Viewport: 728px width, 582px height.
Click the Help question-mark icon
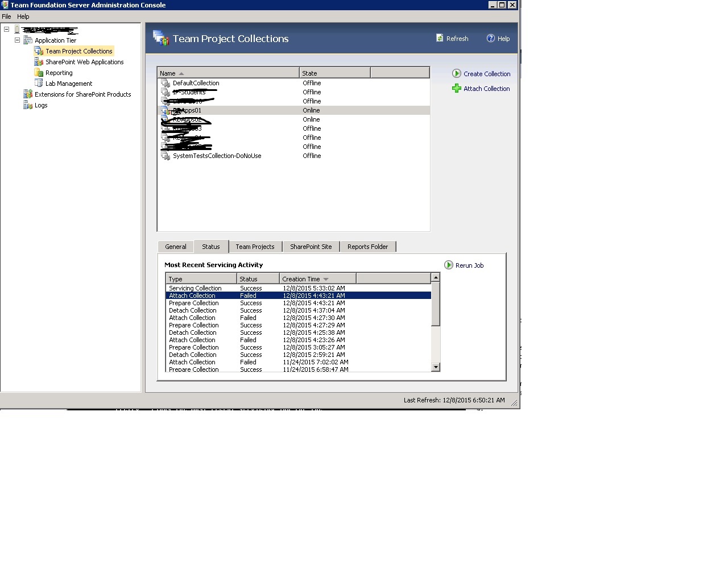[491, 38]
